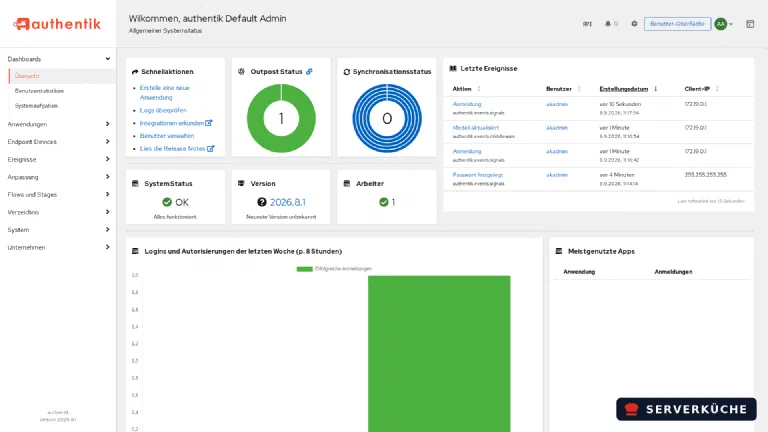Click version 2026.8.1 link

tap(288, 202)
